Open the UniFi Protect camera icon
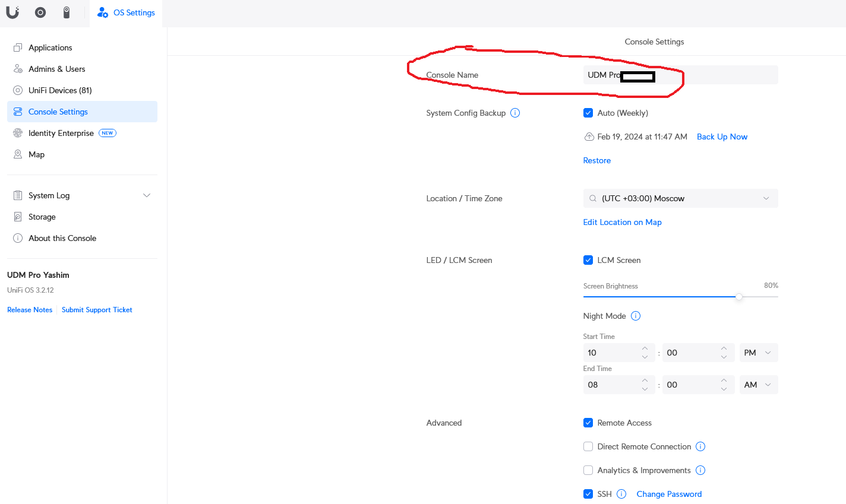The height and width of the screenshot is (504, 846). click(x=67, y=12)
